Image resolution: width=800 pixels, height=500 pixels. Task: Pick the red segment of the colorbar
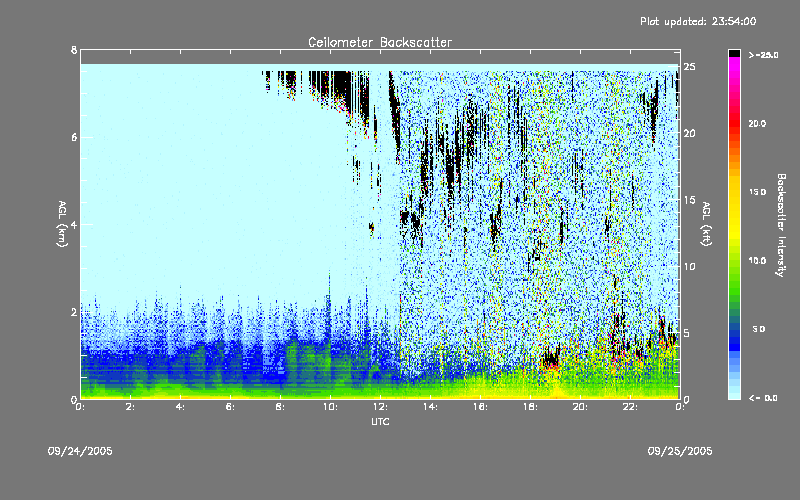[x=734, y=122]
